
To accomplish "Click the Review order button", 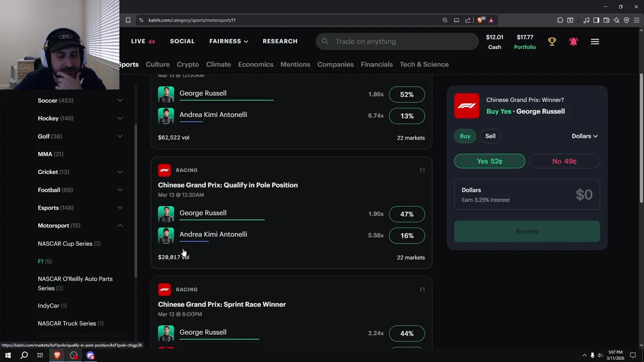I will click(527, 231).
